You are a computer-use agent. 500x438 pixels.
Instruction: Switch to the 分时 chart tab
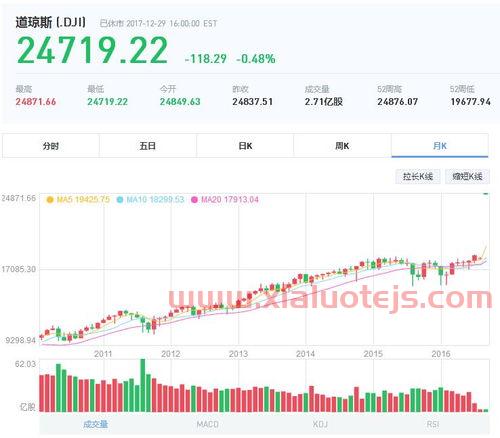click(51, 146)
